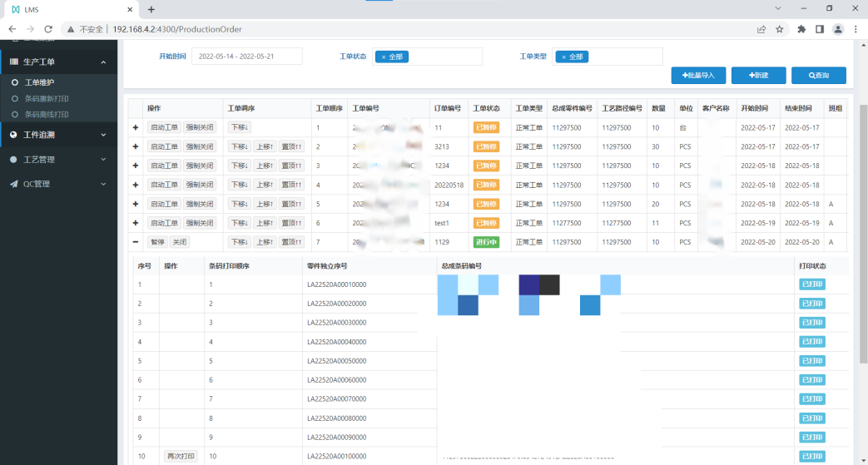Bookmark this page with the star icon
The width and height of the screenshot is (868, 465).
pos(780,29)
